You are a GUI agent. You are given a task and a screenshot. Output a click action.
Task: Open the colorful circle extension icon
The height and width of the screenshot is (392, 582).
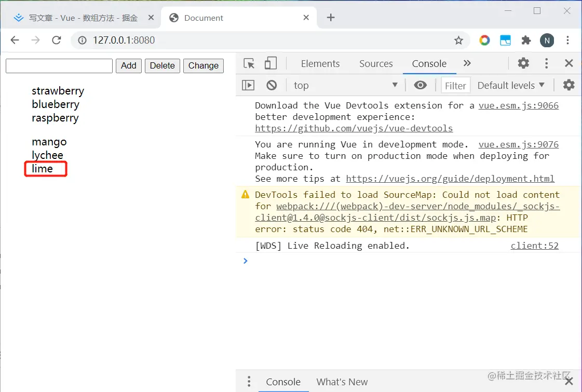click(x=484, y=40)
